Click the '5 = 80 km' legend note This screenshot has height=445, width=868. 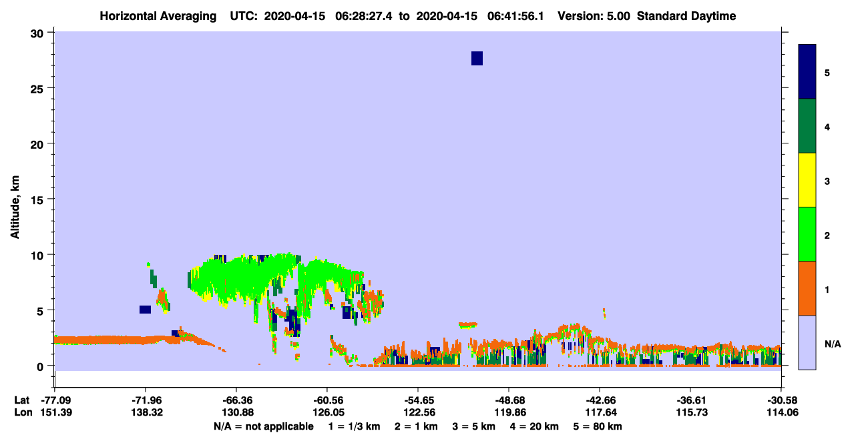click(598, 426)
